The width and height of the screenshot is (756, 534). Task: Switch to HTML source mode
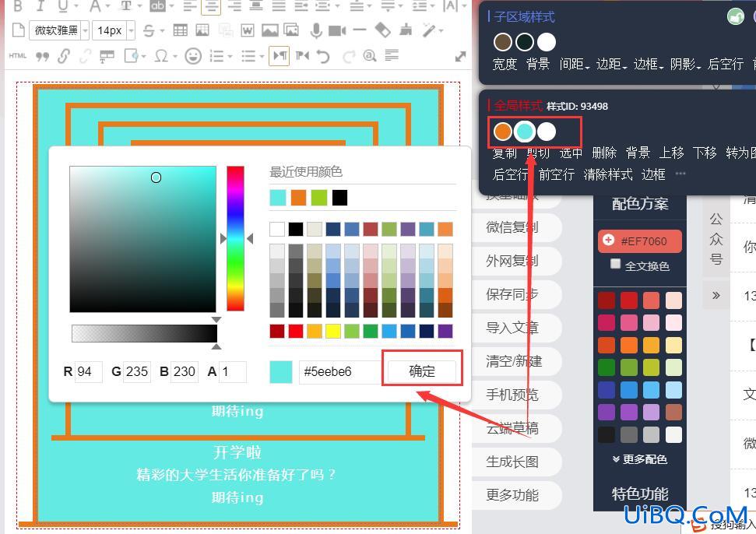point(17,56)
